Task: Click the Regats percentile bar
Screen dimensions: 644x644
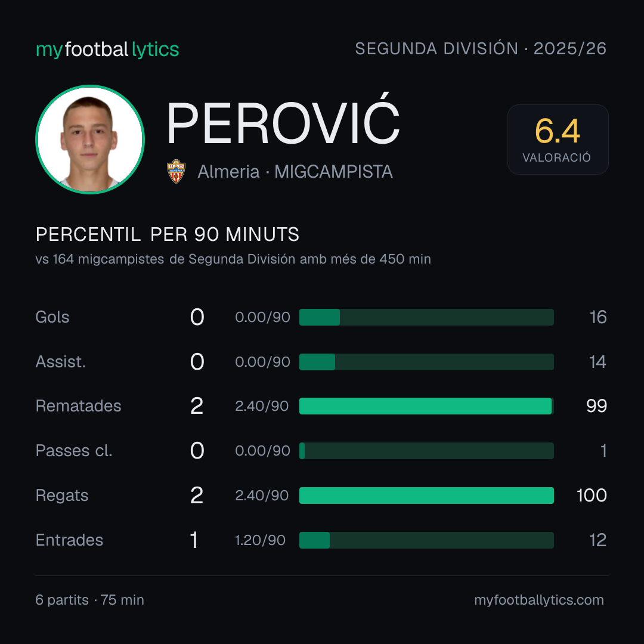Action: tap(426, 496)
